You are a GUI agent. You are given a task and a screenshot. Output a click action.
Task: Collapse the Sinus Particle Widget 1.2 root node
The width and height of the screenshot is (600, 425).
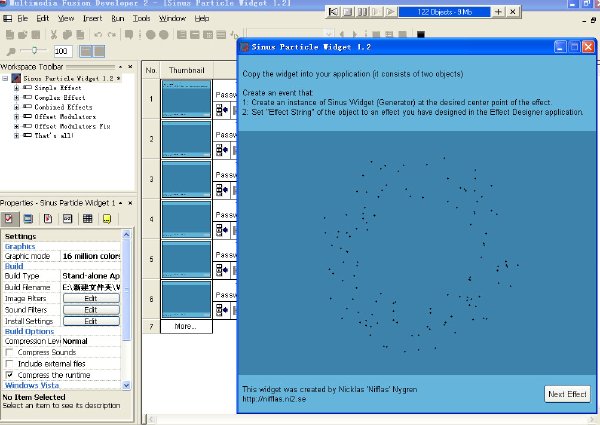click(5, 78)
